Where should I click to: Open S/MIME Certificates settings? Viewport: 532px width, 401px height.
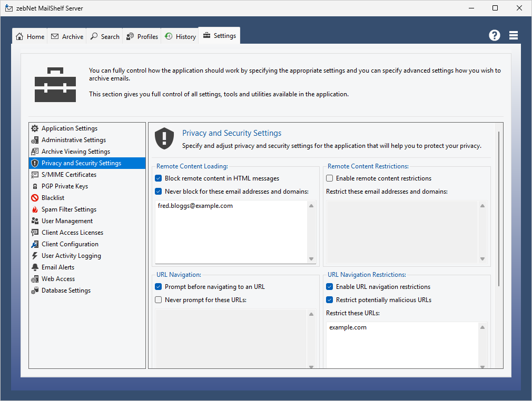coord(69,175)
